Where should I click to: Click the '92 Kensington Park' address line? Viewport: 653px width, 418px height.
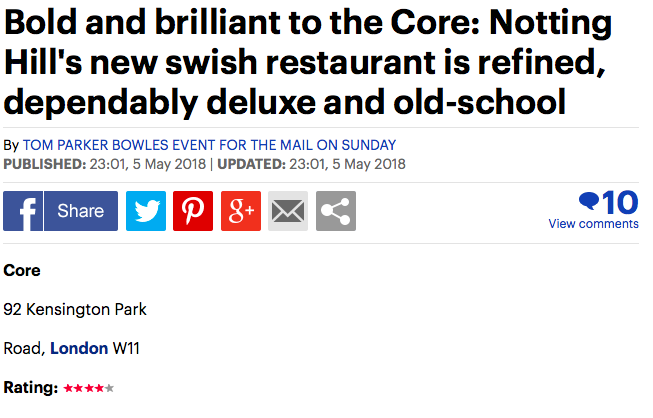75,309
